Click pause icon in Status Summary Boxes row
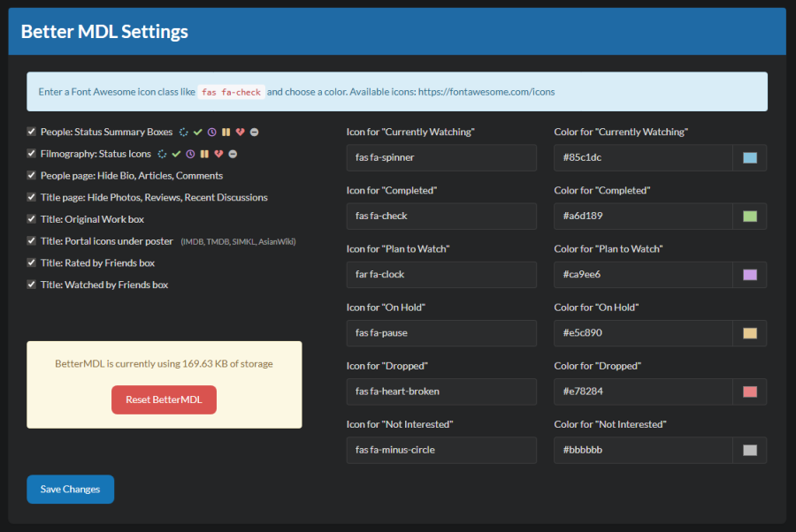 [x=226, y=132]
